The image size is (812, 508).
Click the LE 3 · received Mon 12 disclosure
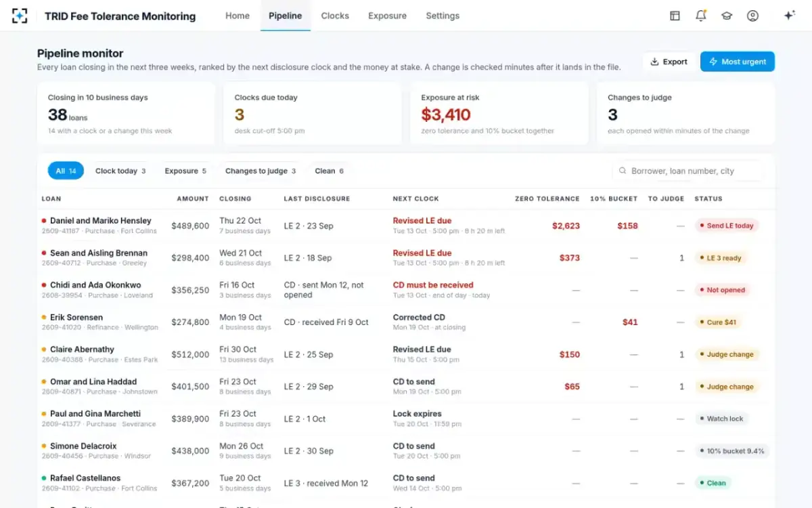tap(326, 483)
